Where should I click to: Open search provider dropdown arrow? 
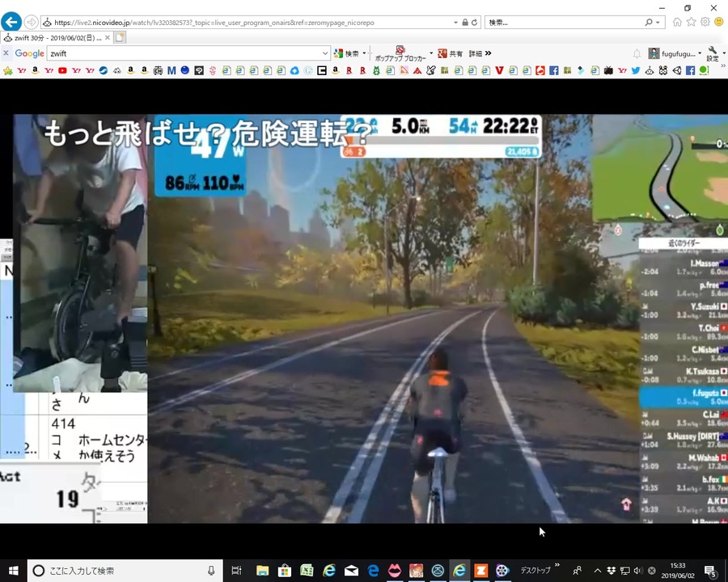pyautogui.click(x=658, y=23)
